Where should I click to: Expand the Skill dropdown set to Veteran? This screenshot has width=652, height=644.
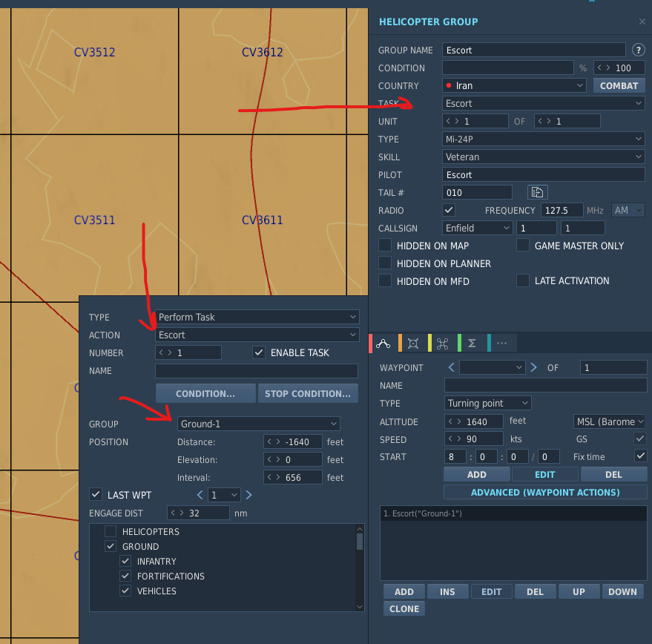click(543, 157)
